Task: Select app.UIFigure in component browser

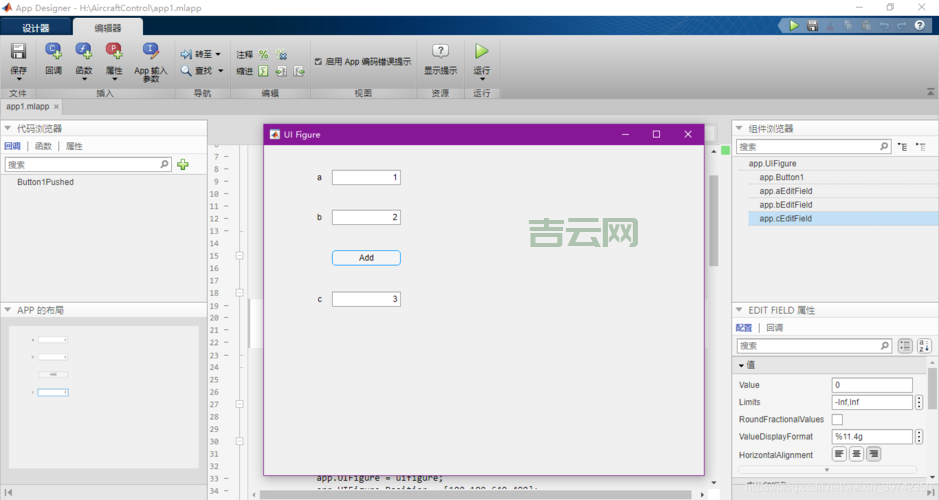Action: tap(773, 163)
